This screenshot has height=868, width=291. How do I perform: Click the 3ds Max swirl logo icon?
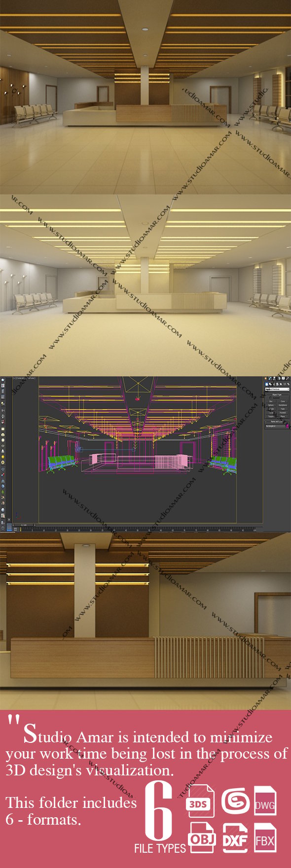[235, 801]
